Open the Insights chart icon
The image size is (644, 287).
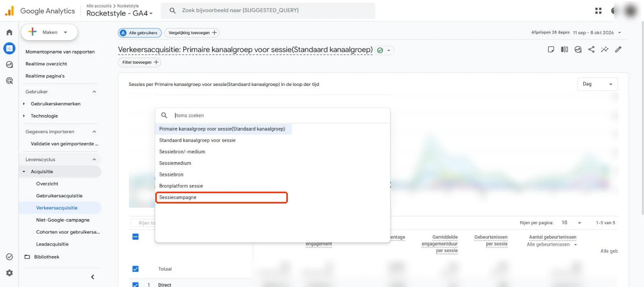click(578, 50)
